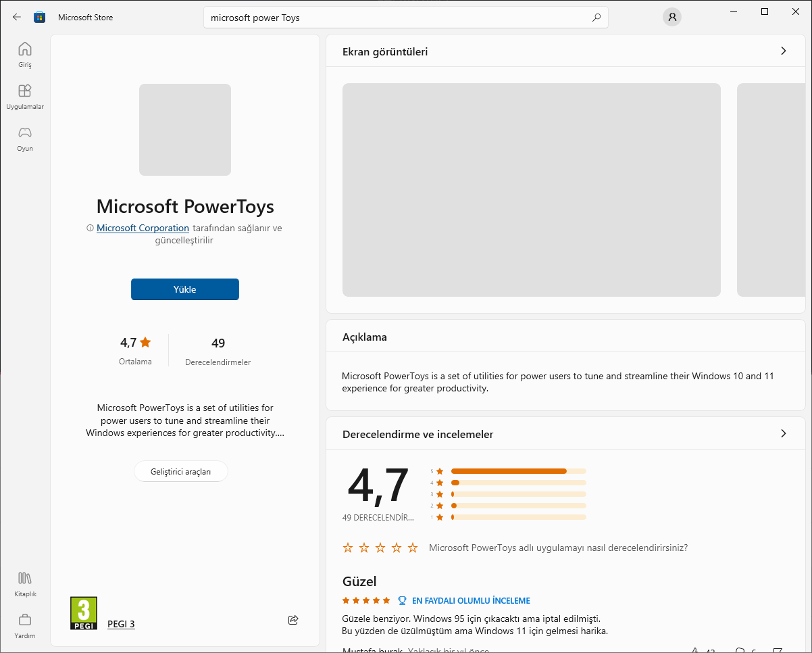Rate the app two stars
Image resolution: width=812 pixels, height=653 pixels.
pyautogui.click(x=364, y=548)
